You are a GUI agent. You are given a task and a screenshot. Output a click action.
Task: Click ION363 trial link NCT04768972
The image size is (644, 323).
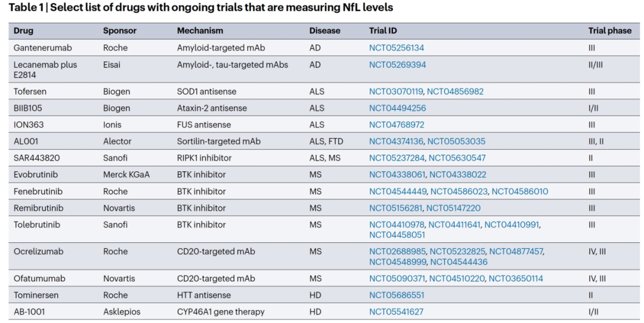(x=397, y=125)
